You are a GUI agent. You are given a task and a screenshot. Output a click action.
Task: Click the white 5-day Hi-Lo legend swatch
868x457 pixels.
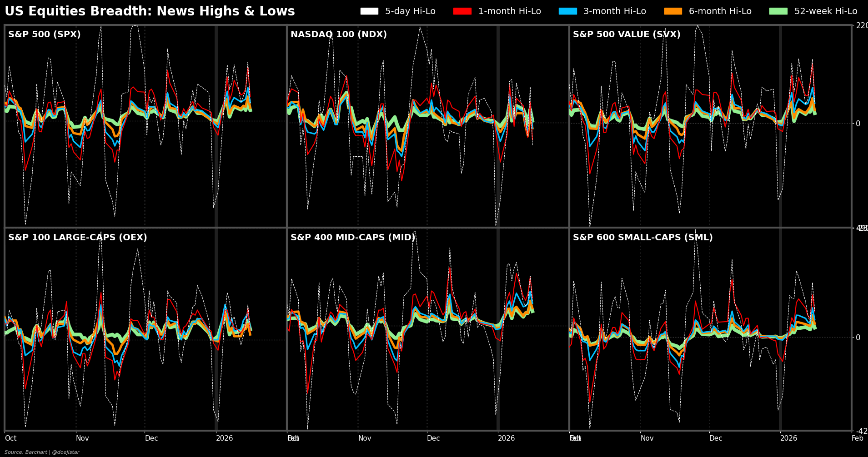click(x=369, y=11)
